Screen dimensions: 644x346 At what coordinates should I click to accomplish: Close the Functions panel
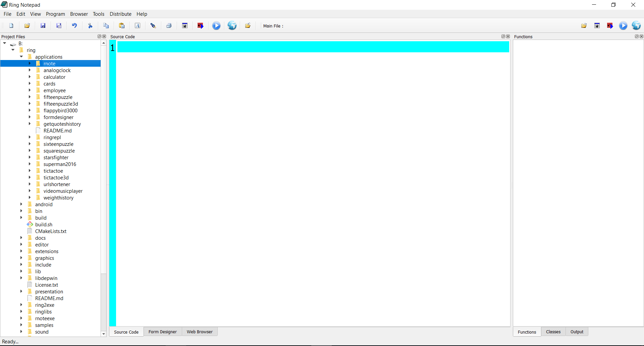(641, 37)
